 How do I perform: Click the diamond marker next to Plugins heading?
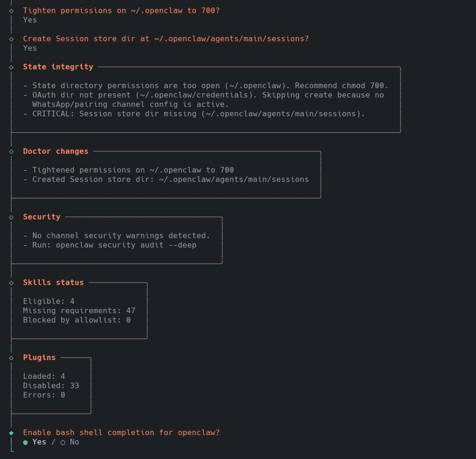click(11, 358)
